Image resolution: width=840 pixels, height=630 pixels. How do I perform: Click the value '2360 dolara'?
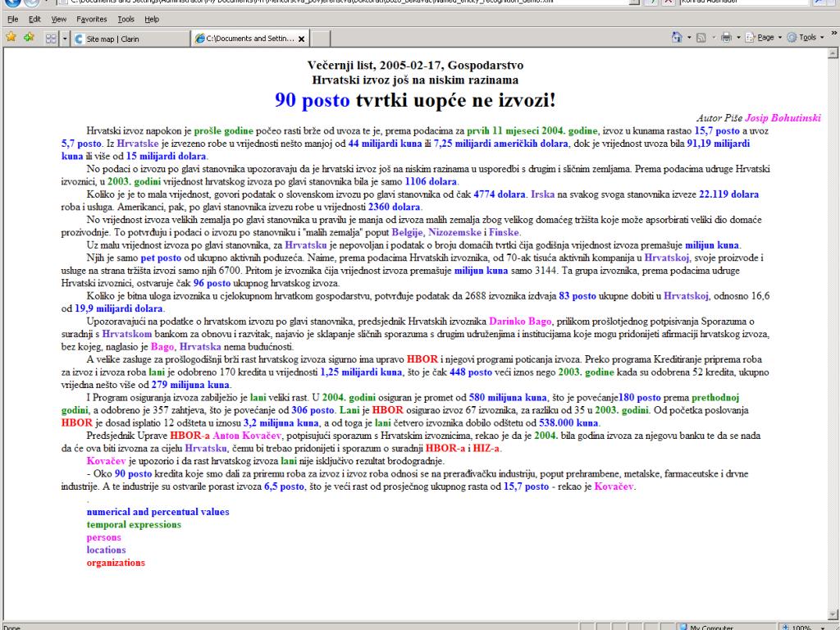coord(395,207)
